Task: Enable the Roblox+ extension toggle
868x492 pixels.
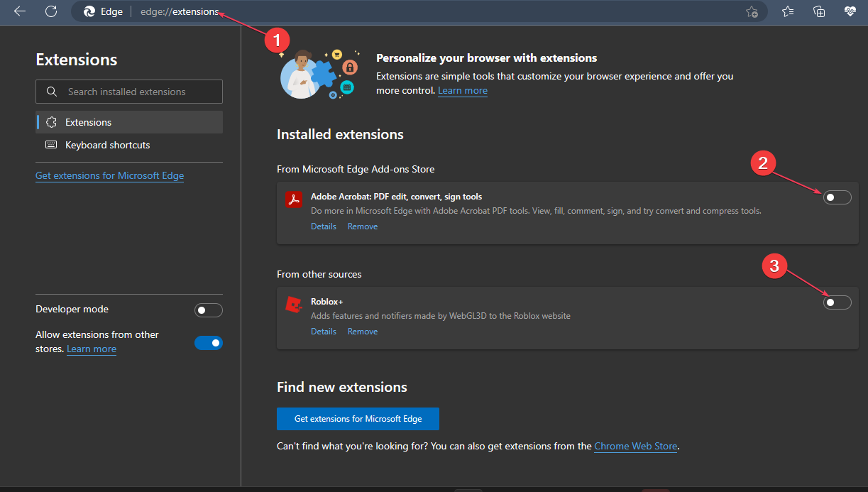Action: [837, 302]
